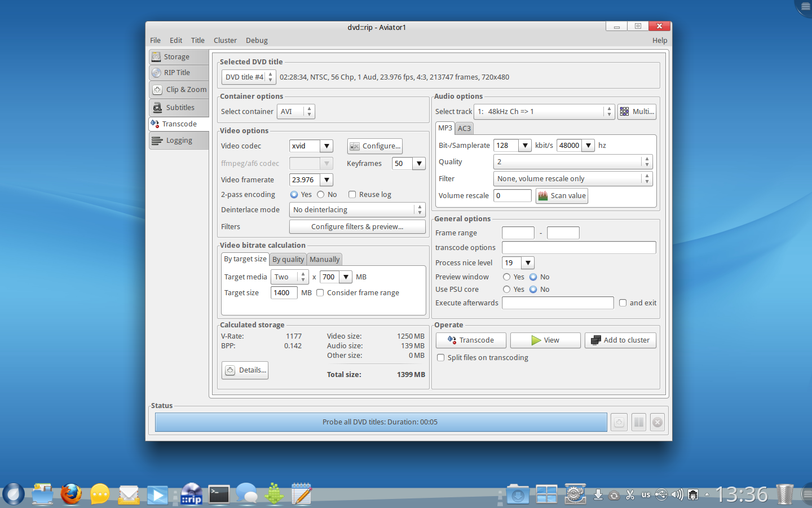Launch Firefox from the taskbar
Viewport: 812px width, 508px height.
71,494
